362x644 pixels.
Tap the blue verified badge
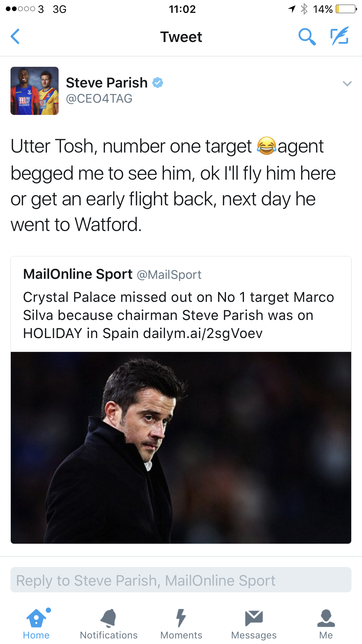(158, 83)
